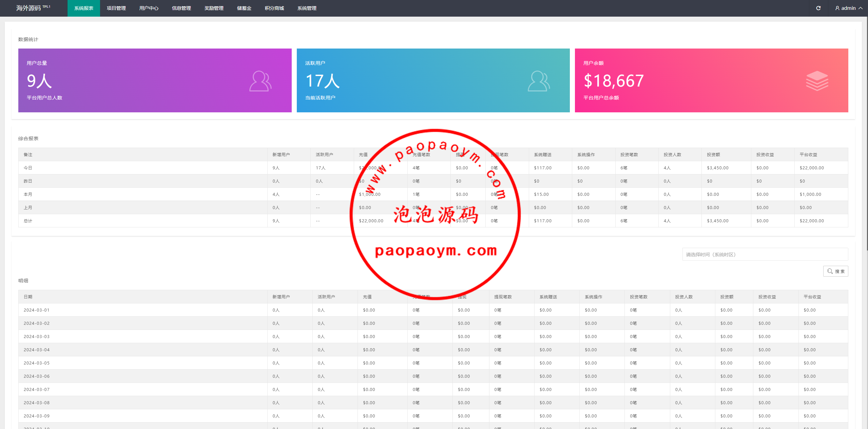868x429 pixels.
Task: Open the 用户中心 menu
Action: click(x=149, y=8)
